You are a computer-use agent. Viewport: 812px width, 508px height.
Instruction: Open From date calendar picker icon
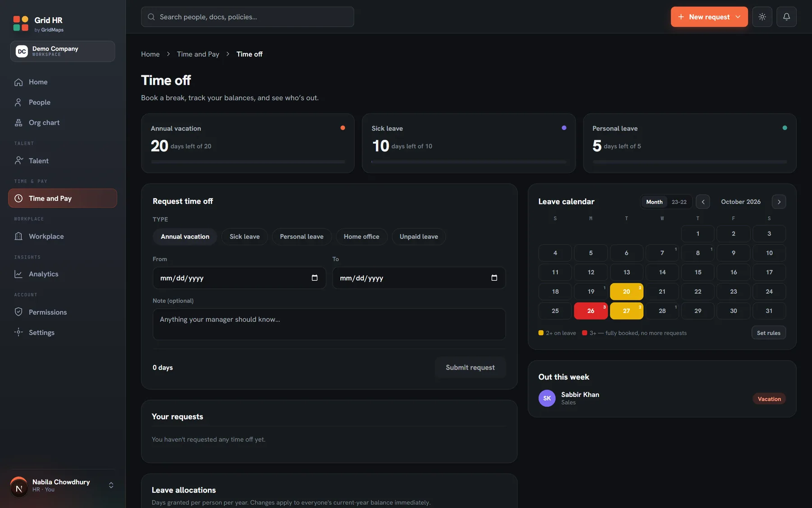point(314,278)
